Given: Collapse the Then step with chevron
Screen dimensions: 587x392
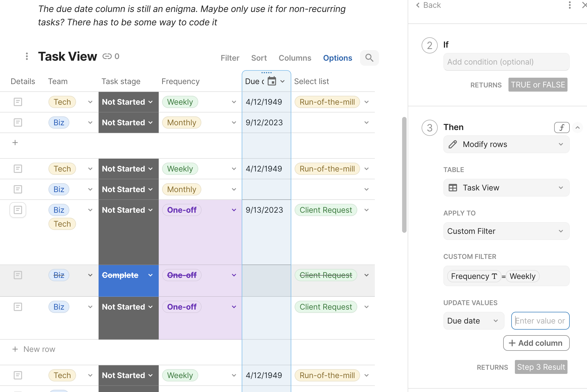Looking at the screenshot, I should [578, 128].
